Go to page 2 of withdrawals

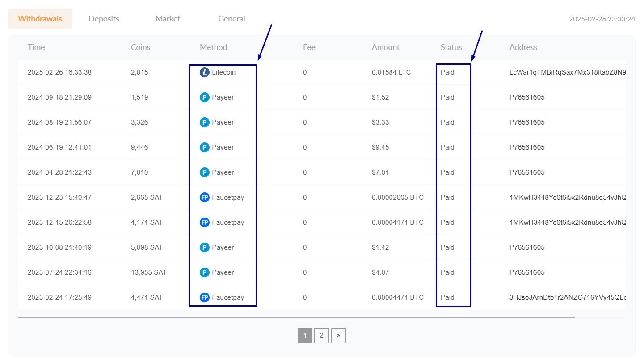[x=321, y=336]
